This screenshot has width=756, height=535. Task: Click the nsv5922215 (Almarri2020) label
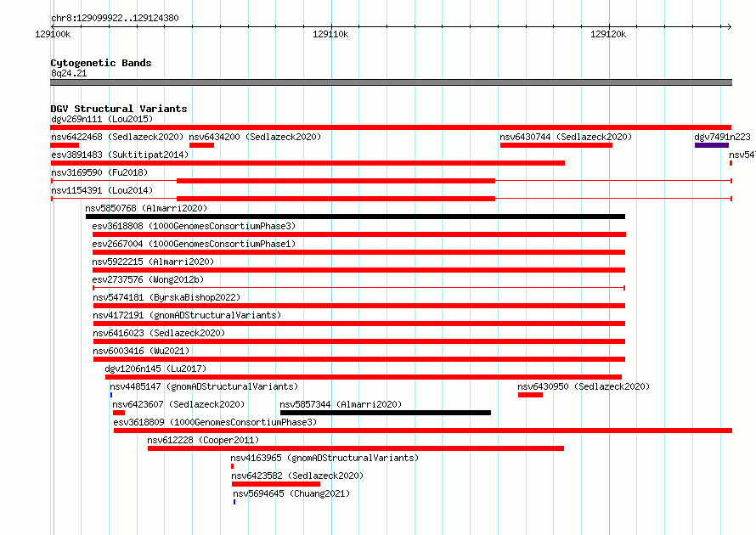153,262
